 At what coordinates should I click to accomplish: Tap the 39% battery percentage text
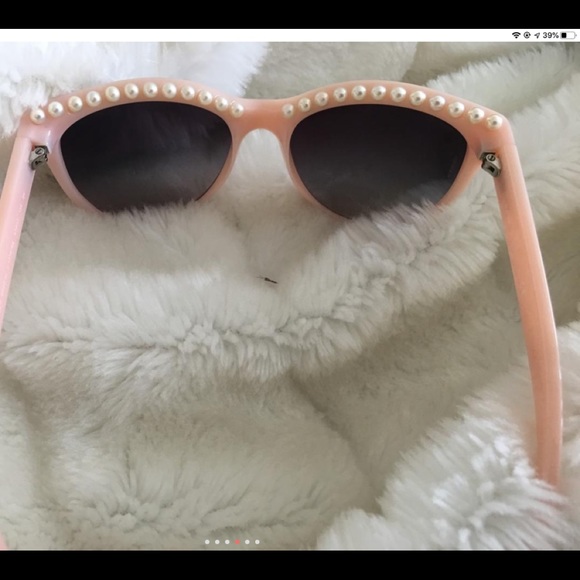[x=551, y=35]
